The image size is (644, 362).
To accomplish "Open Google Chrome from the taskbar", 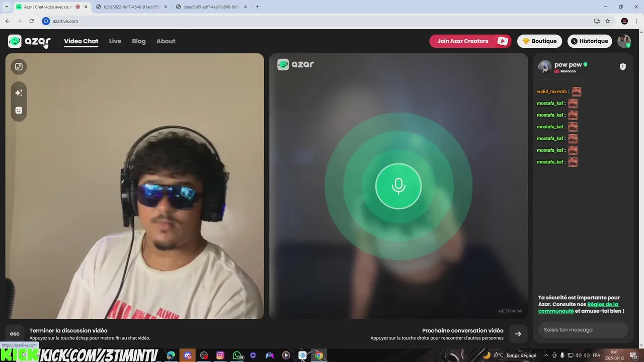I will [319, 355].
